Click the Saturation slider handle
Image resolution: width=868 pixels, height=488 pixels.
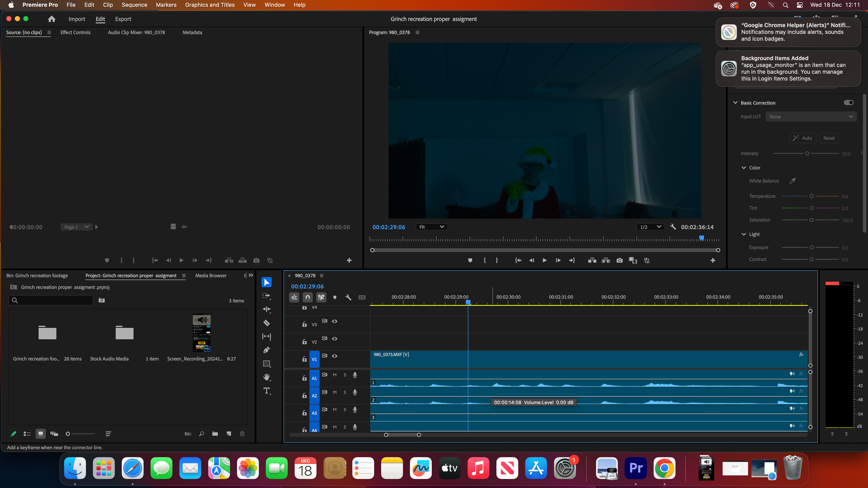tap(811, 220)
